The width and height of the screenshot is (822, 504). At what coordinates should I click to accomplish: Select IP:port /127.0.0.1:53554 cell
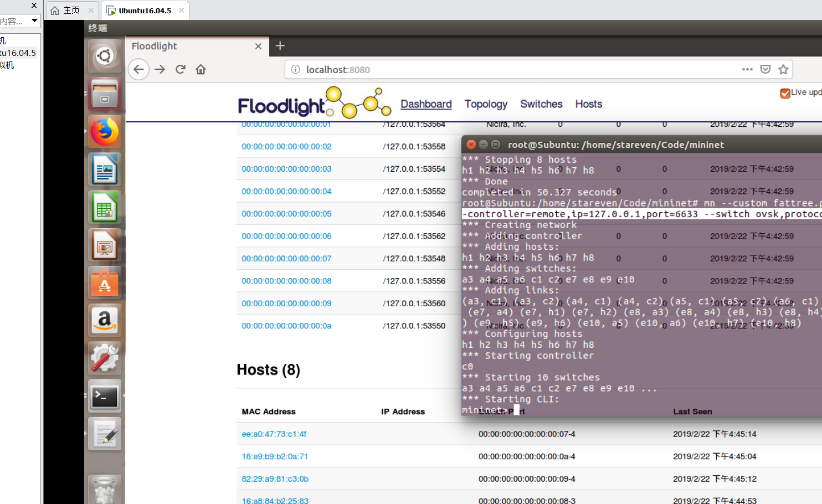pos(414,169)
